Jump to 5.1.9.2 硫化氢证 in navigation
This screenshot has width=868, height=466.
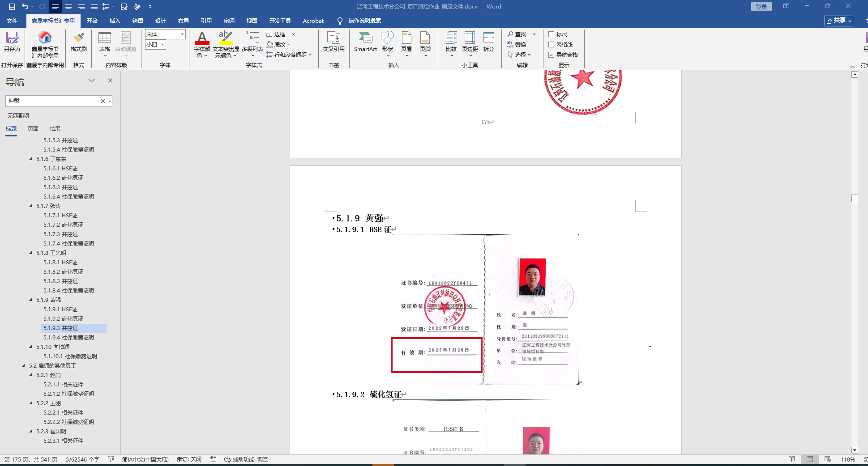coord(63,319)
